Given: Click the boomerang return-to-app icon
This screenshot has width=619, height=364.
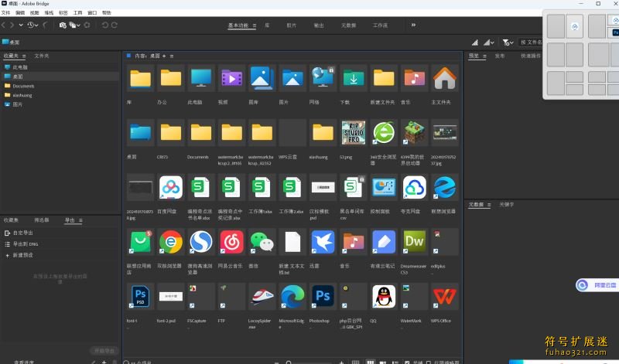Looking at the screenshot, I should coord(46,25).
